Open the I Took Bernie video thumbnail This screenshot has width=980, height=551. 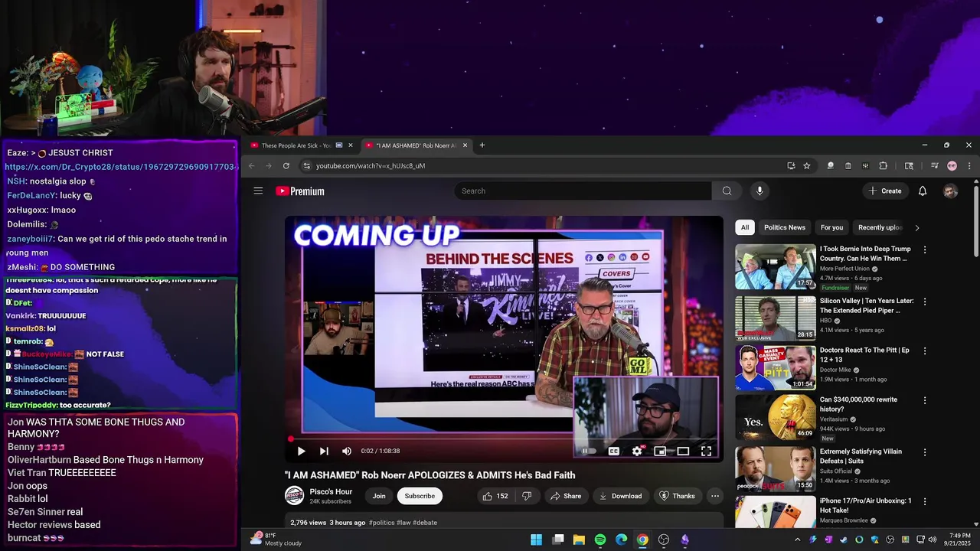click(x=776, y=266)
